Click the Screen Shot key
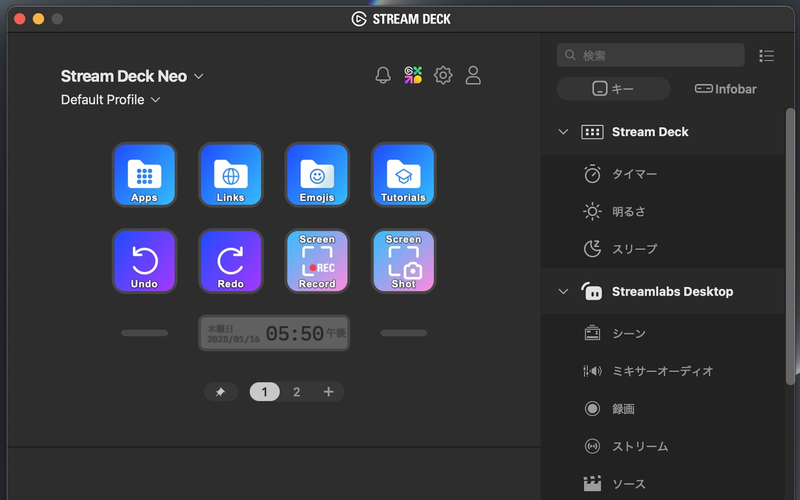 403,261
